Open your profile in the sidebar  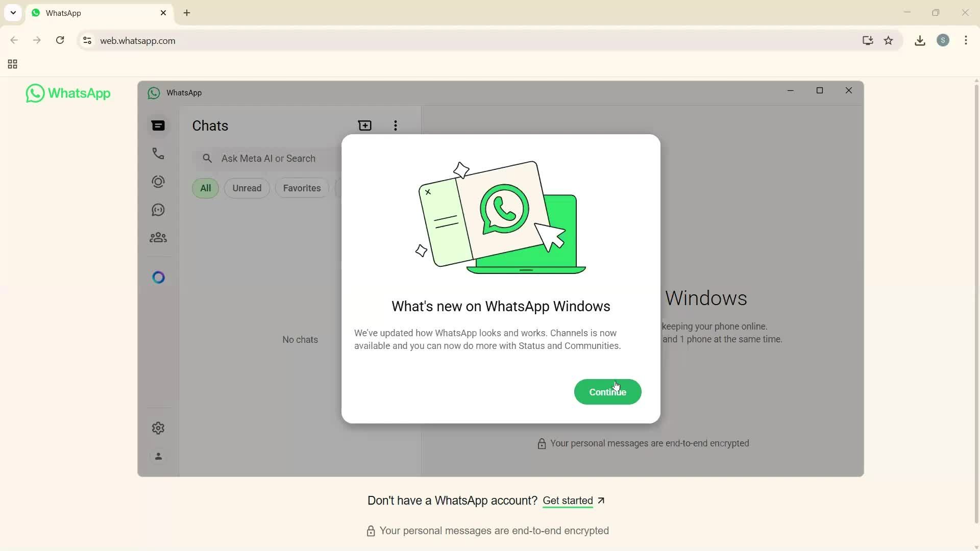(158, 457)
